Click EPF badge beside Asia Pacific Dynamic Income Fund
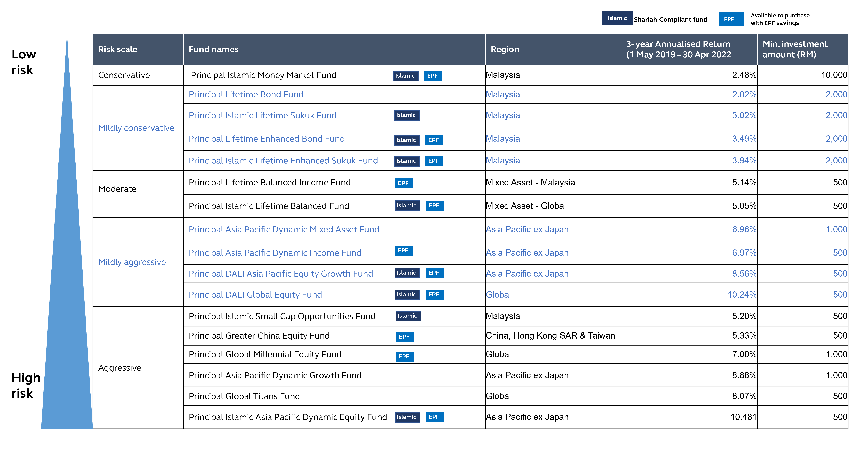The height and width of the screenshot is (454, 868). coord(404,250)
